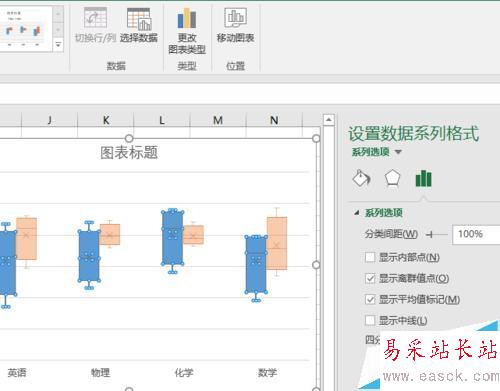
Task: Open the Fill & Line paint bucket tab
Action: tap(362, 178)
